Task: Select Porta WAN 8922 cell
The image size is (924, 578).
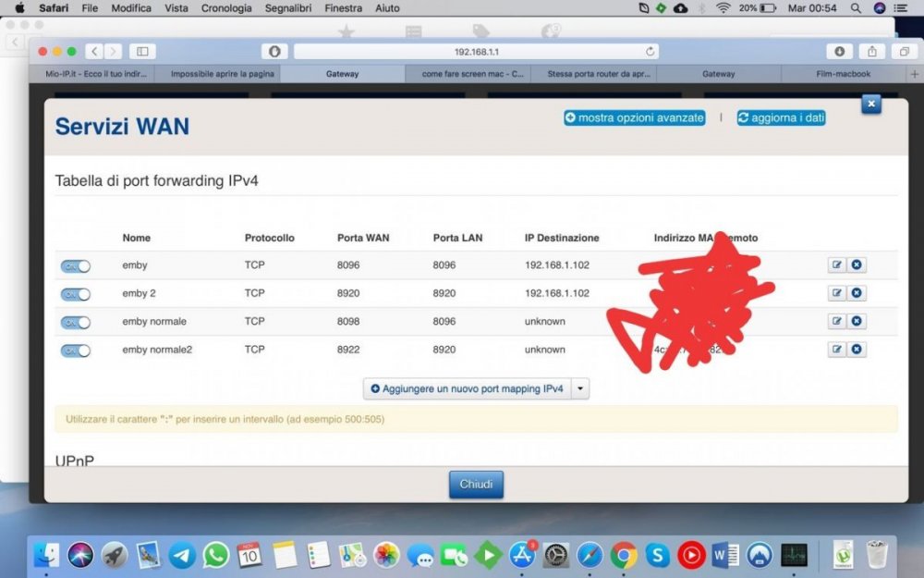Action: [x=348, y=350]
